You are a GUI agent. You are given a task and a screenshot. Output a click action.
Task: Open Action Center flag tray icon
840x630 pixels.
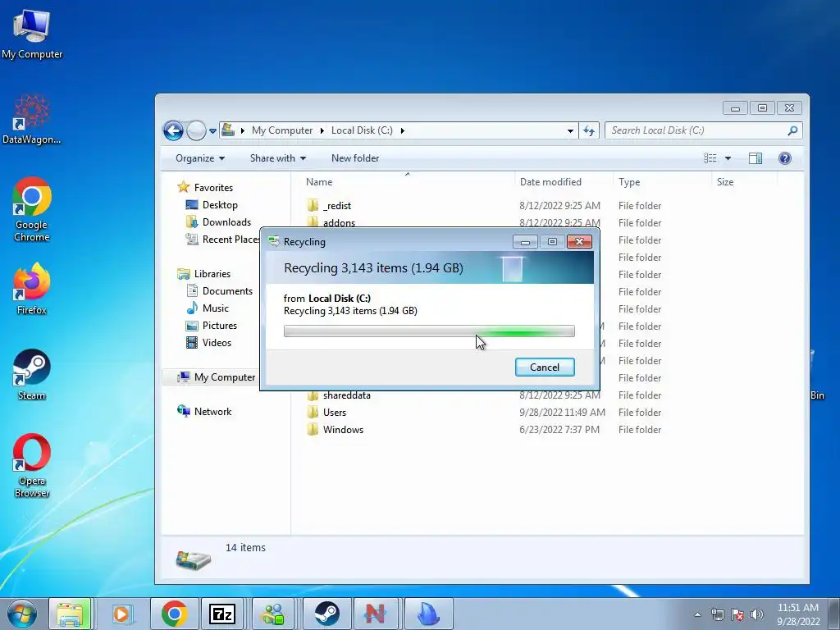(737, 614)
